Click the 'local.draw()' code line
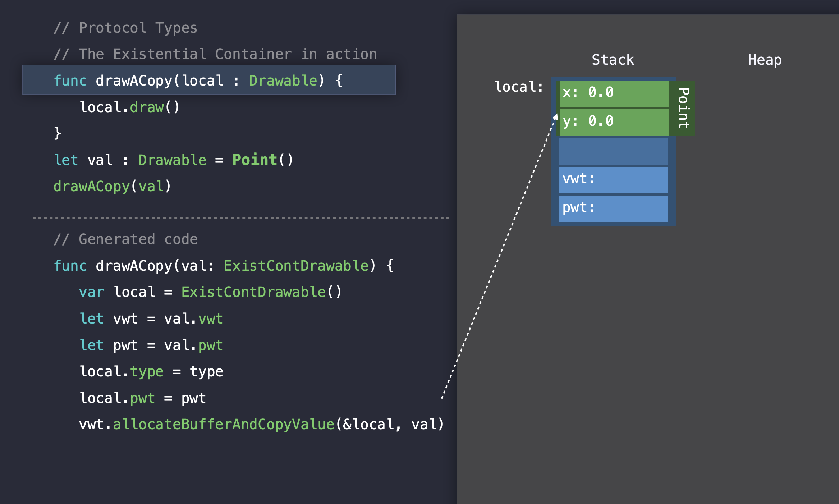Viewport: 839px width, 504px height. point(129,107)
